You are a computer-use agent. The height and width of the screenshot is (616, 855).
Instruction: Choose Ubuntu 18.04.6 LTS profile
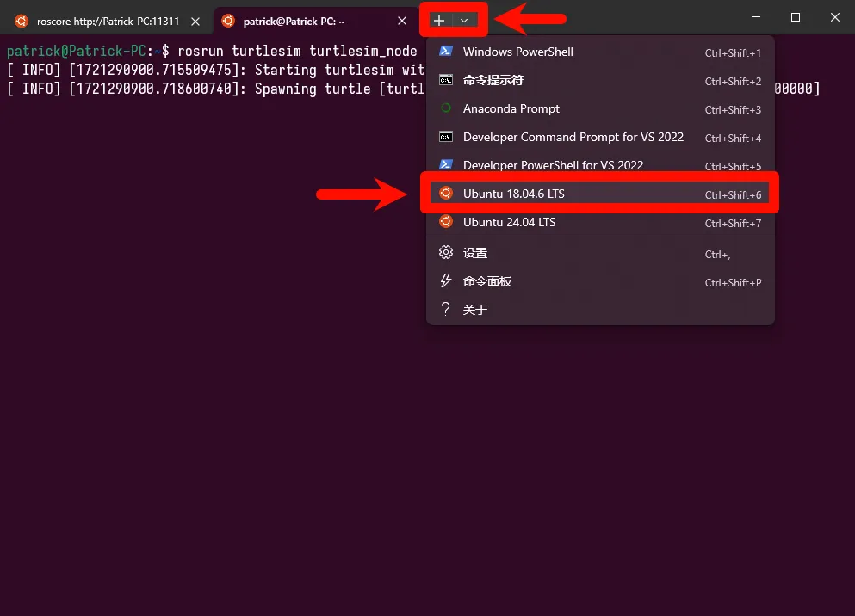(600, 194)
